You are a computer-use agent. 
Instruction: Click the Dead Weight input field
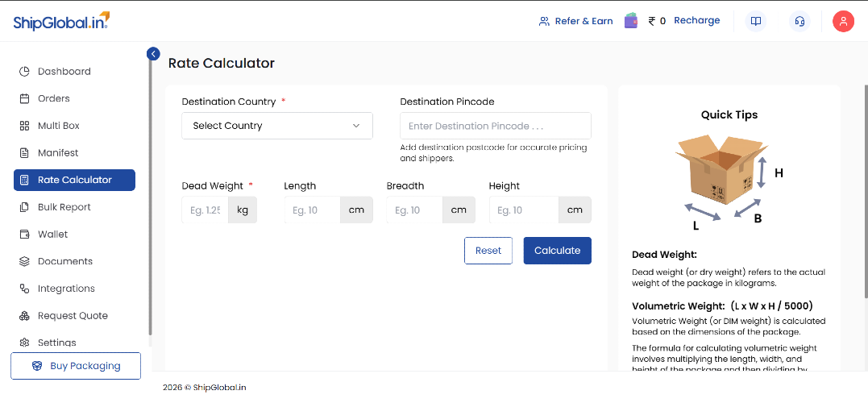(206, 210)
